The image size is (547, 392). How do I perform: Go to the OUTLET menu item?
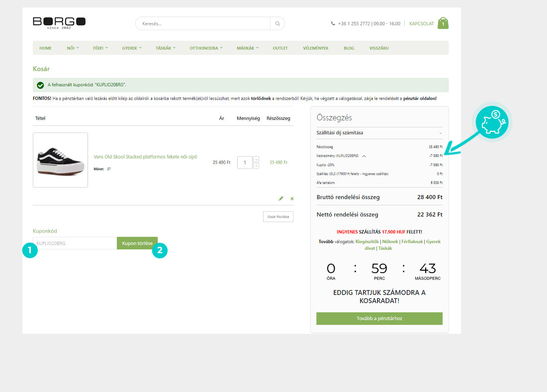click(280, 48)
